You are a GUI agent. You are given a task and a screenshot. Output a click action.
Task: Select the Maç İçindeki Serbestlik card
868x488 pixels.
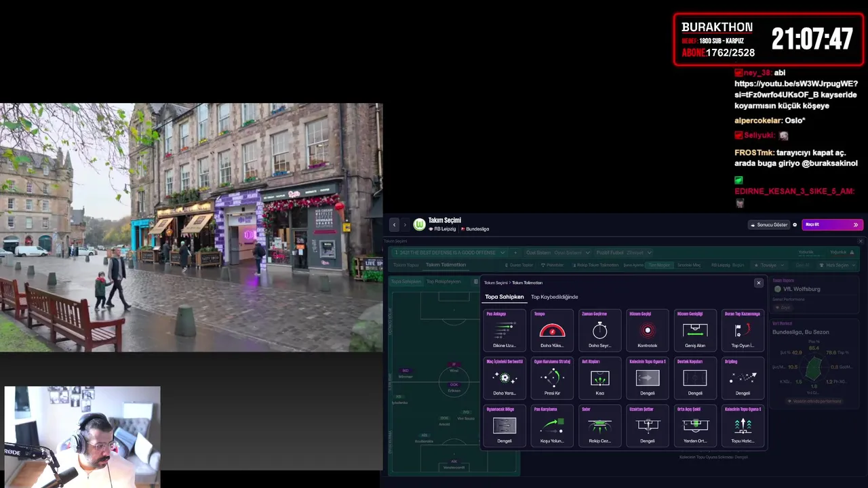click(505, 378)
